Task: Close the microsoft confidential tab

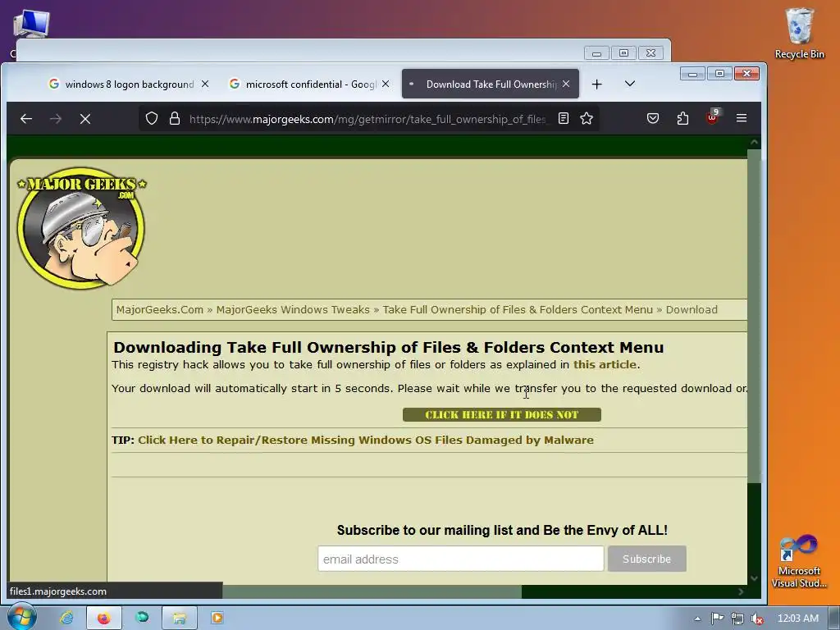Action: (386, 84)
